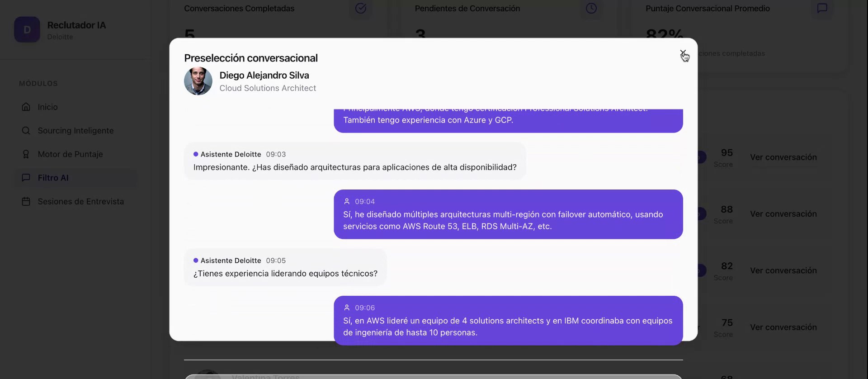Click Asistente Deloitte label at 09:05
Viewport: 868px width, 379px height.
pos(231,261)
